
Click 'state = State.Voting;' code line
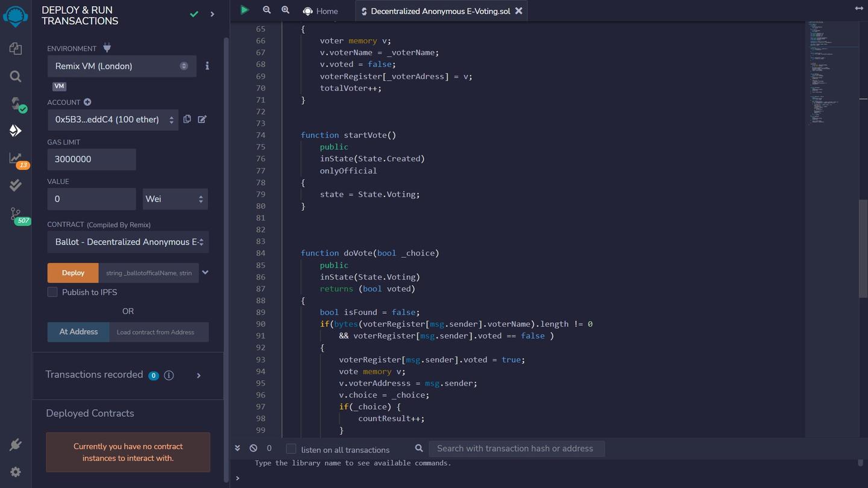click(370, 194)
